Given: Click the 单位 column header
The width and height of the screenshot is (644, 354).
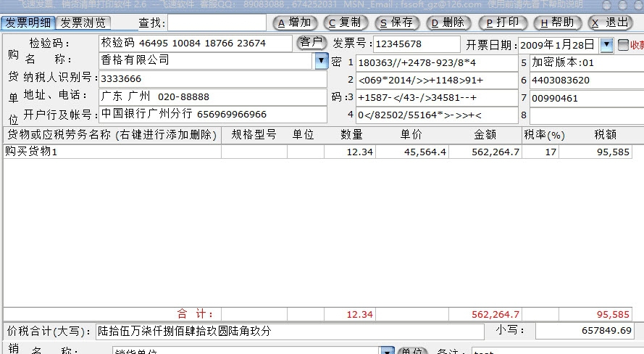Looking at the screenshot, I should [303, 135].
